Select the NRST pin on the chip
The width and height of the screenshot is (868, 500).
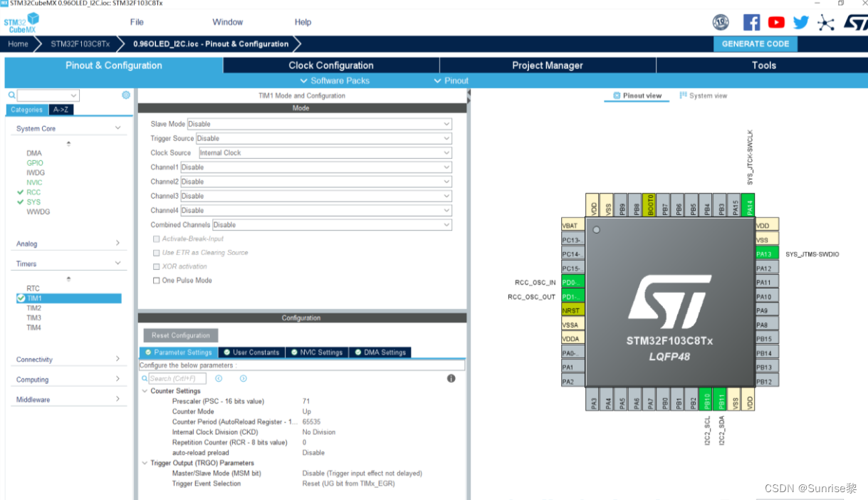pyautogui.click(x=572, y=311)
